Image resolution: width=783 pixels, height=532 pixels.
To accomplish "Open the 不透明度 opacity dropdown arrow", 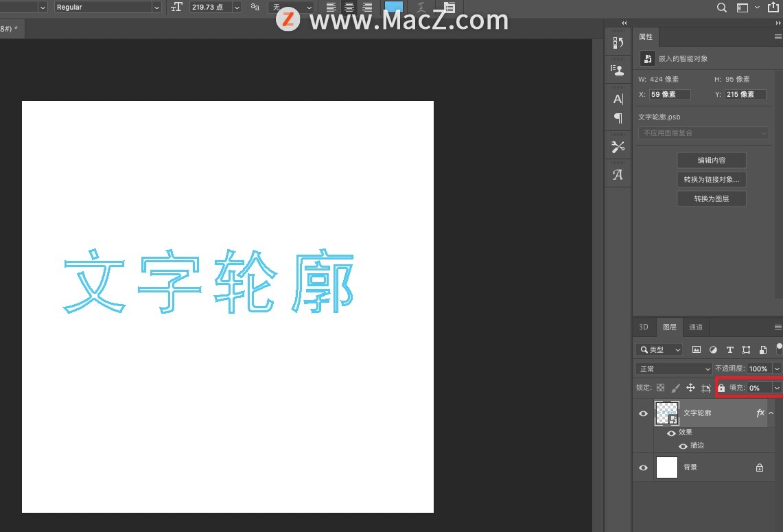I will pos(777,369).
